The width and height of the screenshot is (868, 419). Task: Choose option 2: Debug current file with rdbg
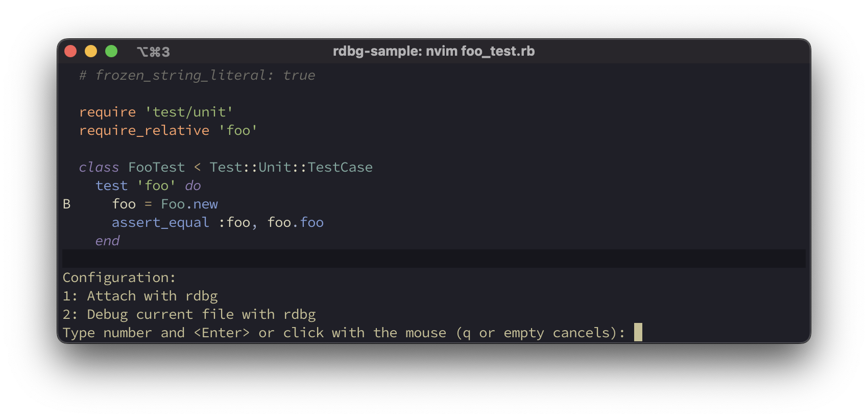point(189,315)
